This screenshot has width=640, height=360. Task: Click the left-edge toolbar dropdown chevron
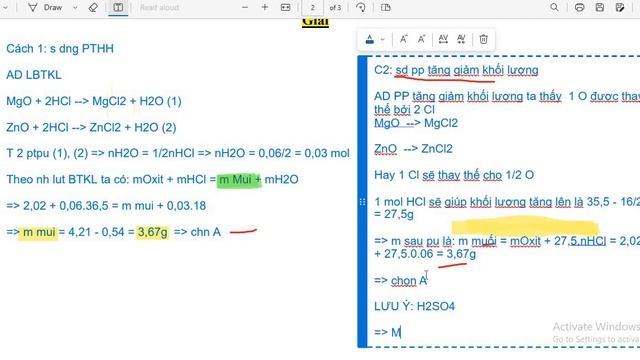coord(6,7)
